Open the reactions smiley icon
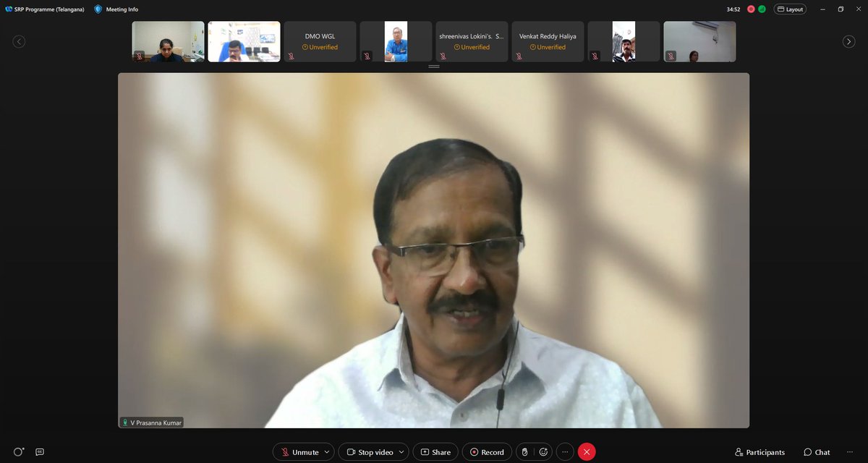The image size is (868, 463). point(543,452)
